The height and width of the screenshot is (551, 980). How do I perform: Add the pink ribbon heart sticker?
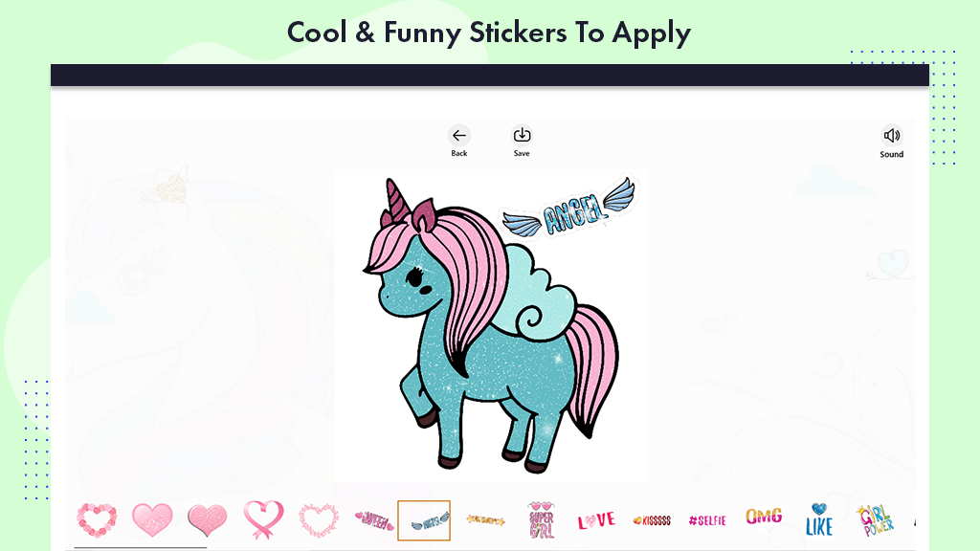tap(263, 519)
